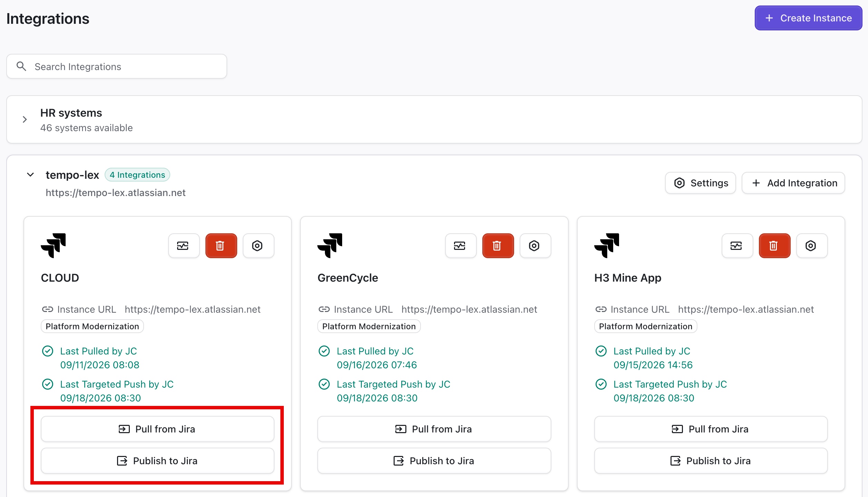
Task: Click Instance URL value on GreenCycle card
Action: click(x=469, y=309)
